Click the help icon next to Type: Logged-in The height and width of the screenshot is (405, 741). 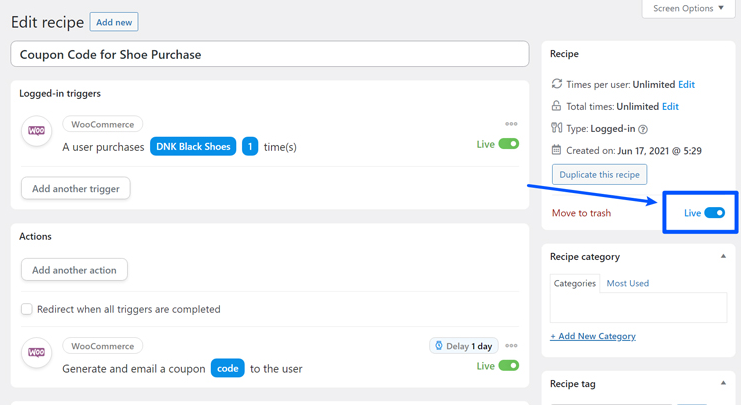[643, 129]
